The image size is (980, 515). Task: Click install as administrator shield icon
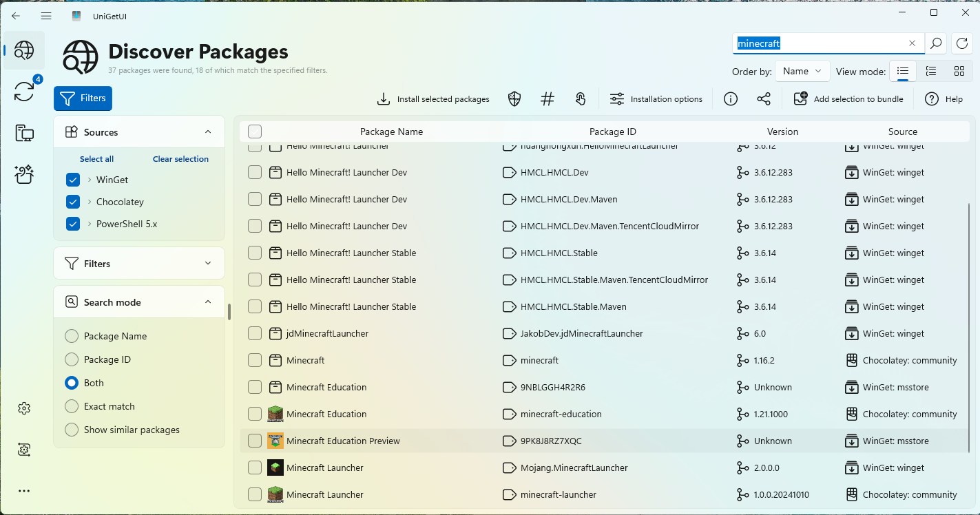pyautogui.click(x=514, y=99)
